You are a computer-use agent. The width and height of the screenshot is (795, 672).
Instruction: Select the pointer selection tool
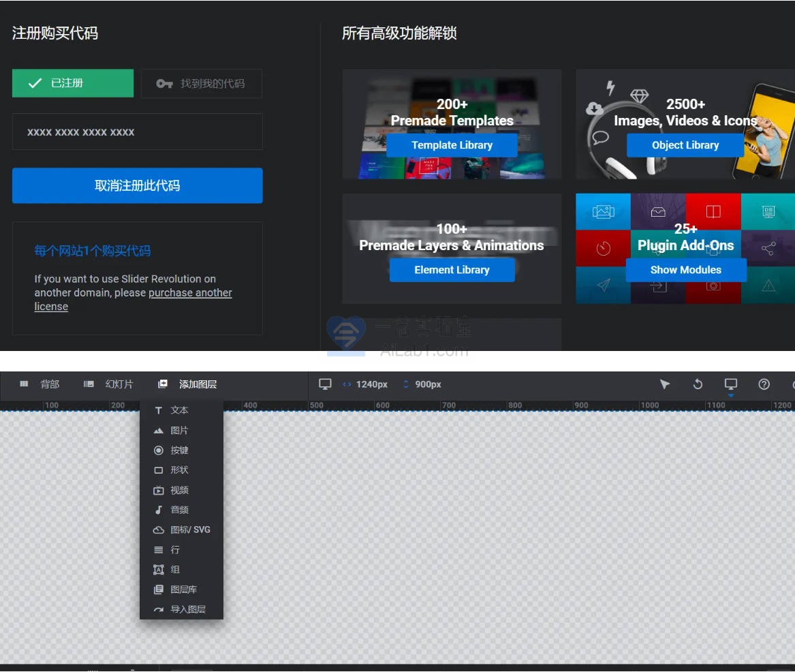click(665, 384)
